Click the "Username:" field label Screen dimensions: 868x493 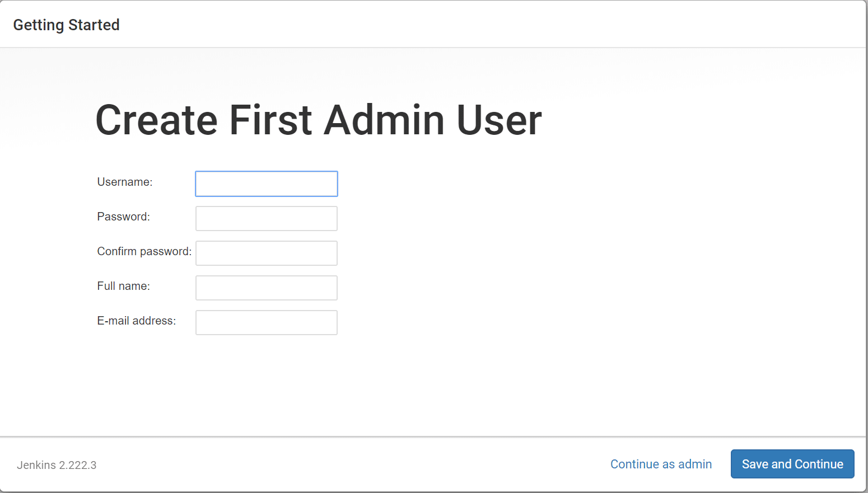[x=124, y=182]
